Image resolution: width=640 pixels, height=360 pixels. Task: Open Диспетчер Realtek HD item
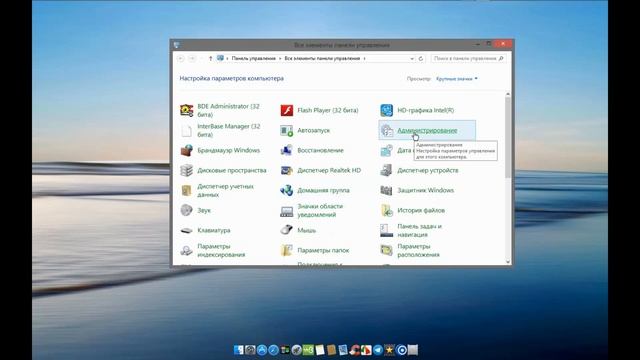321,170
